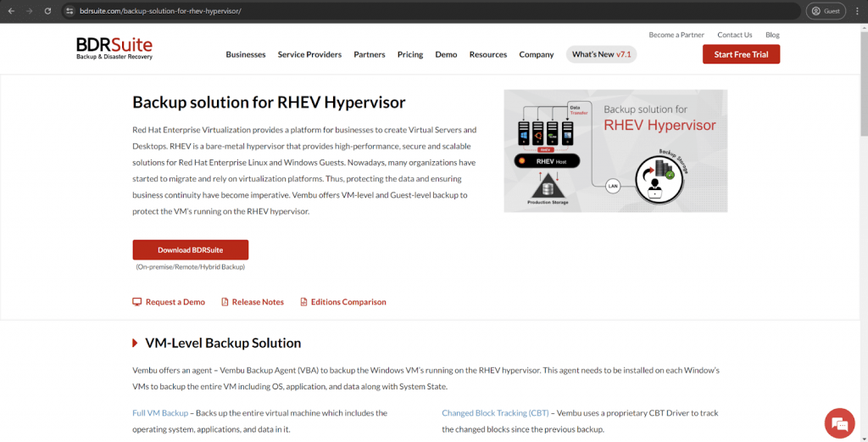Click the Download BDRSuite button
868x442 pixels.
click(x=190, y=249)
